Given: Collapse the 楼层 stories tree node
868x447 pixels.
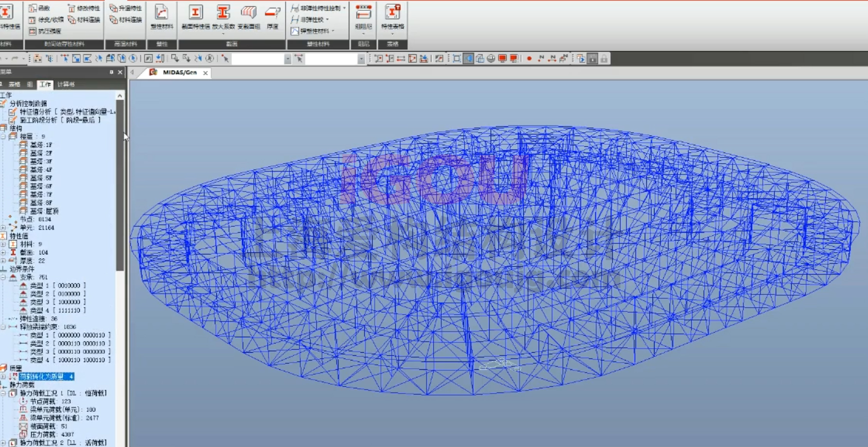Looking at the screenshot, I should 3,137.
